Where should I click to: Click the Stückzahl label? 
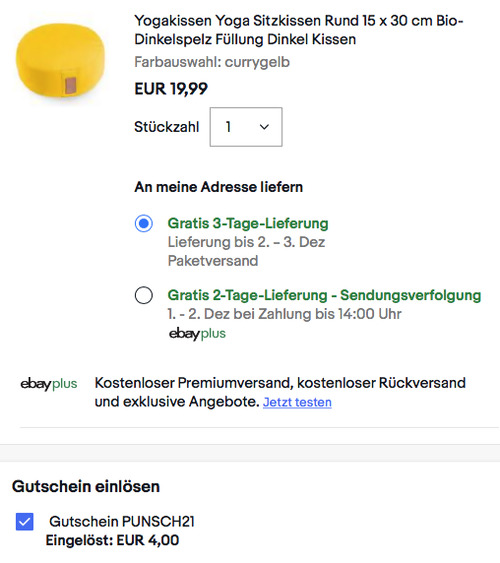(x=167, y=127)
